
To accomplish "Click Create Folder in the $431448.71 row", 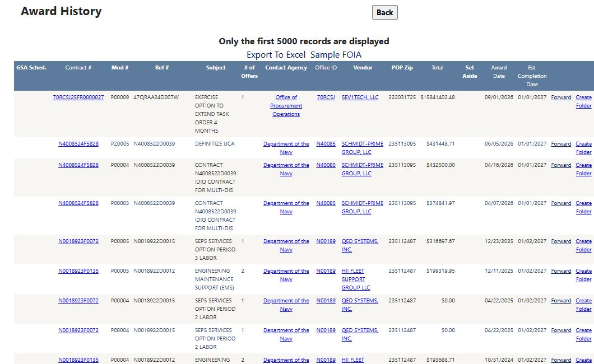I will 583,148.
